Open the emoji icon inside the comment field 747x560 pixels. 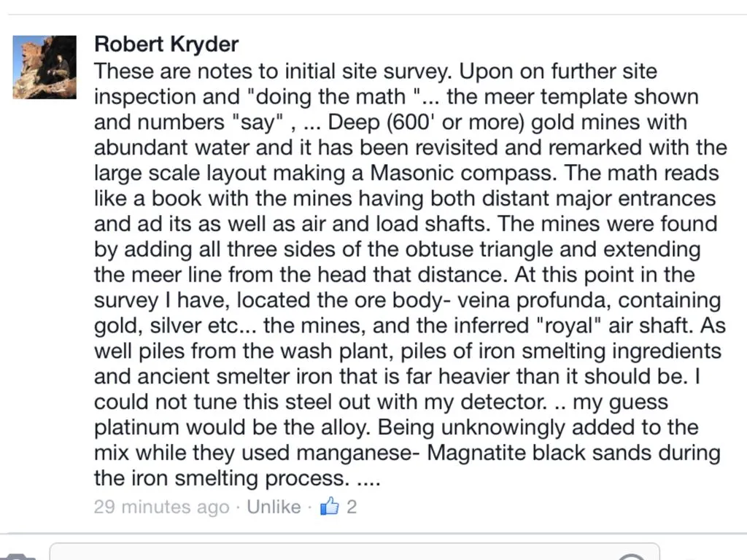pyautogui.click(x=631, y=556)
